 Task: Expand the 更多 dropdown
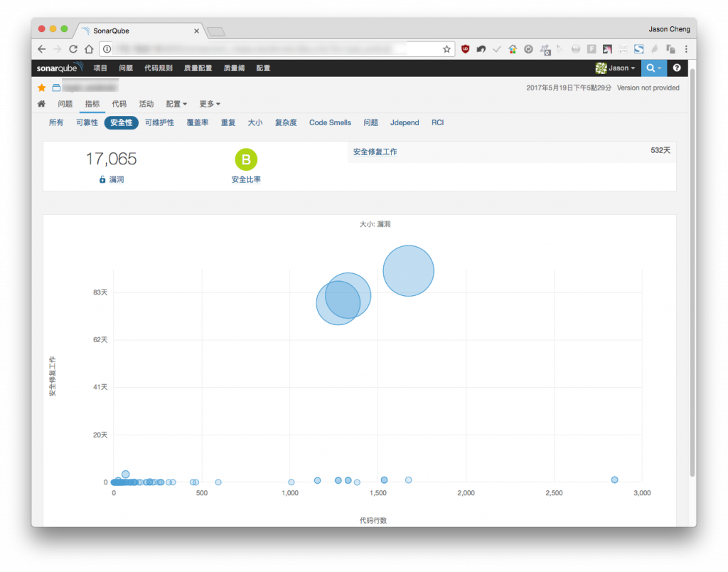tap(210, 104)
